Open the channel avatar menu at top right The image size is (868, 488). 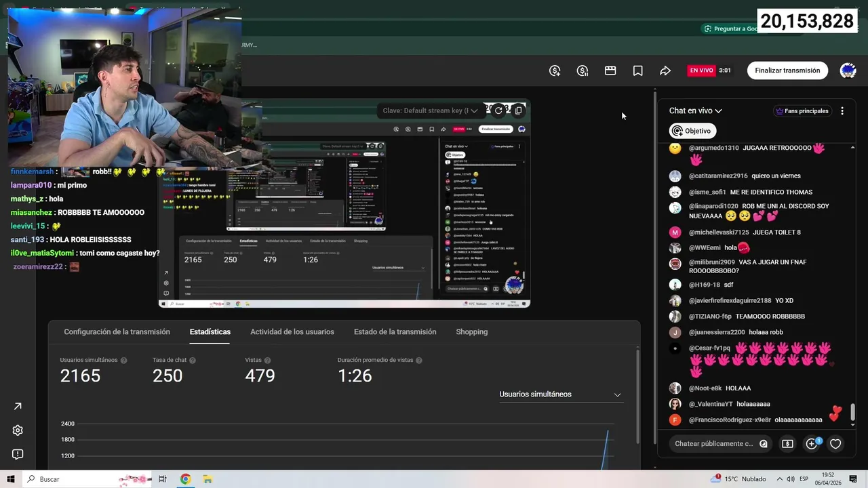[x=848, y=70]
